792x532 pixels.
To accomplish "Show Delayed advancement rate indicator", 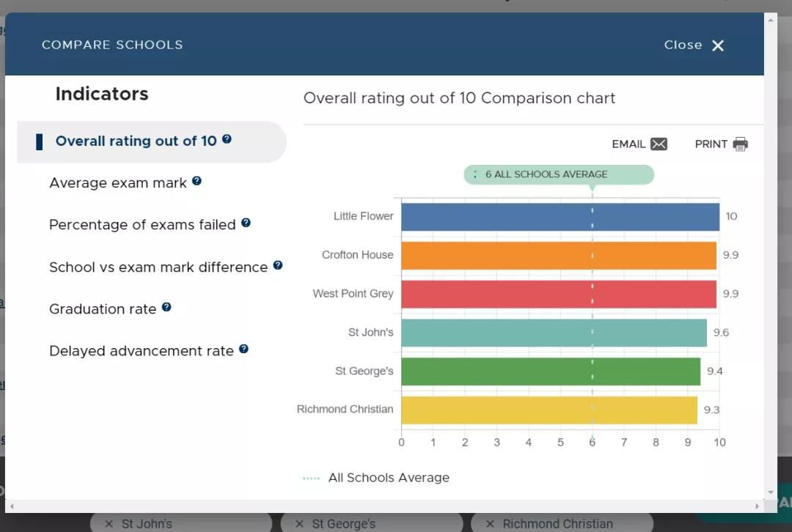I will point(142,352).
